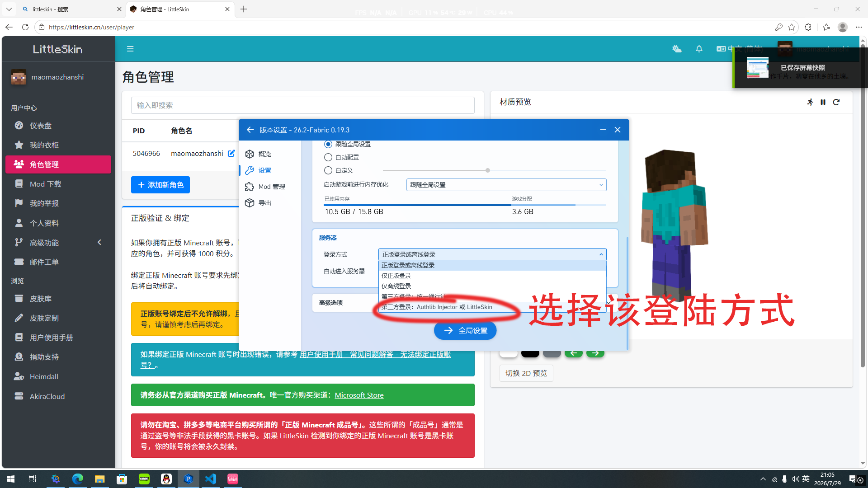Image resolution: width=868 pixels, height=488 pixels.
Task: Open Heimdall in the sidebar
Action: pyautogui.click(x=58, y=376)
